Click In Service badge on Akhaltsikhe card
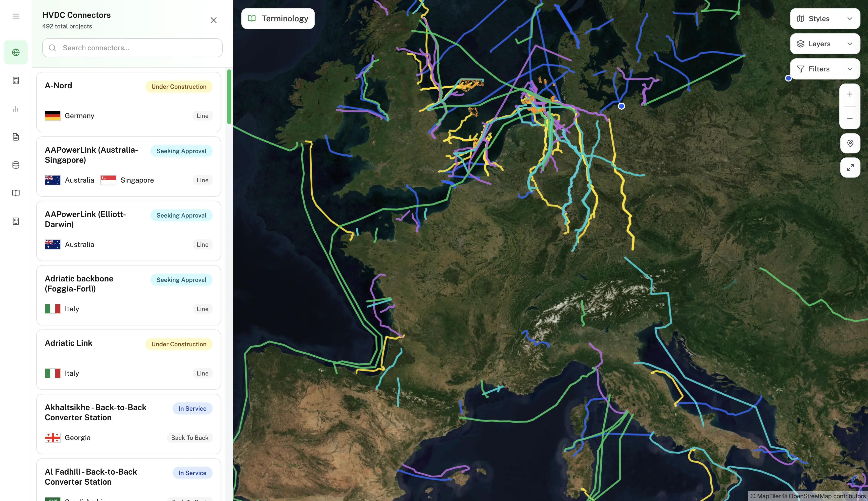Image resolution: width=868 pixels, height=501 pixels. click(x=192, y=408)
